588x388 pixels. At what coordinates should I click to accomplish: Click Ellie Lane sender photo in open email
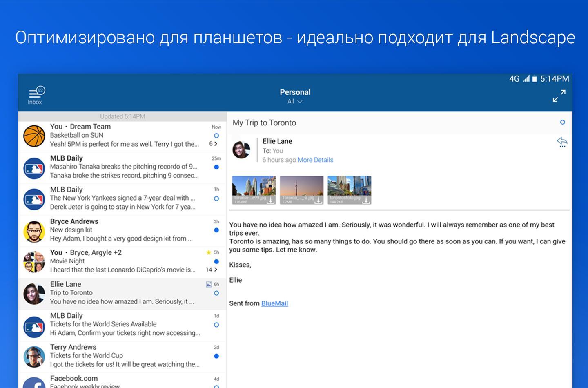[241, 149]
